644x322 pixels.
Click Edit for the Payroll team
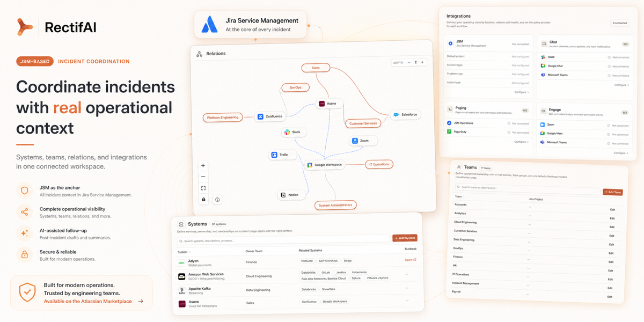coord(610,297)
